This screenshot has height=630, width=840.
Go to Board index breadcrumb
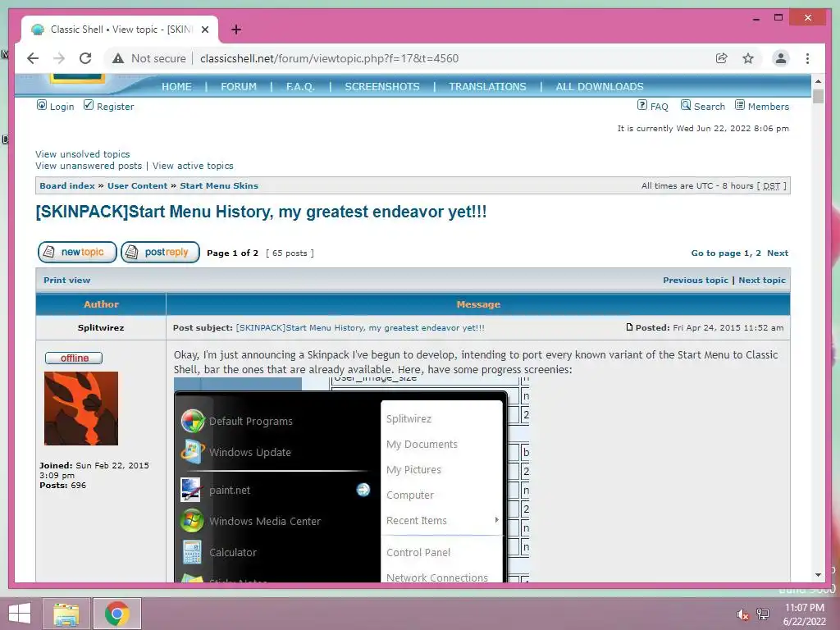coord(67,186)
